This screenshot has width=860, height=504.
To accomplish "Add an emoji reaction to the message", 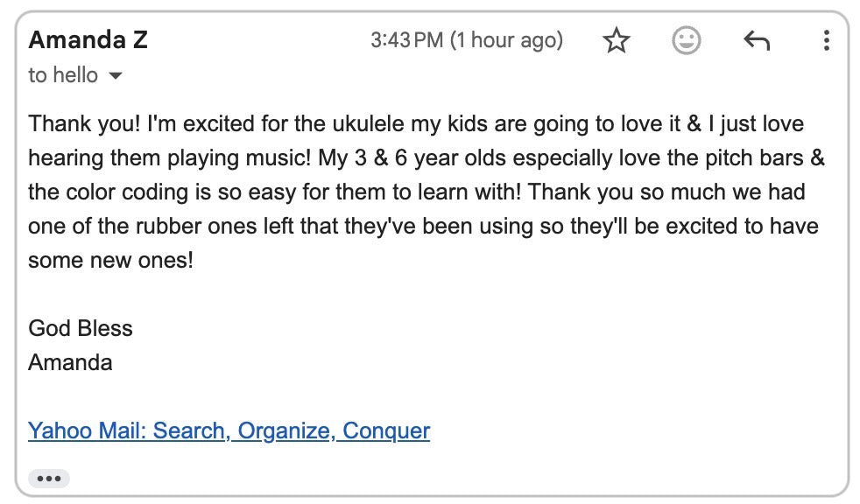I will click(686, 40).
